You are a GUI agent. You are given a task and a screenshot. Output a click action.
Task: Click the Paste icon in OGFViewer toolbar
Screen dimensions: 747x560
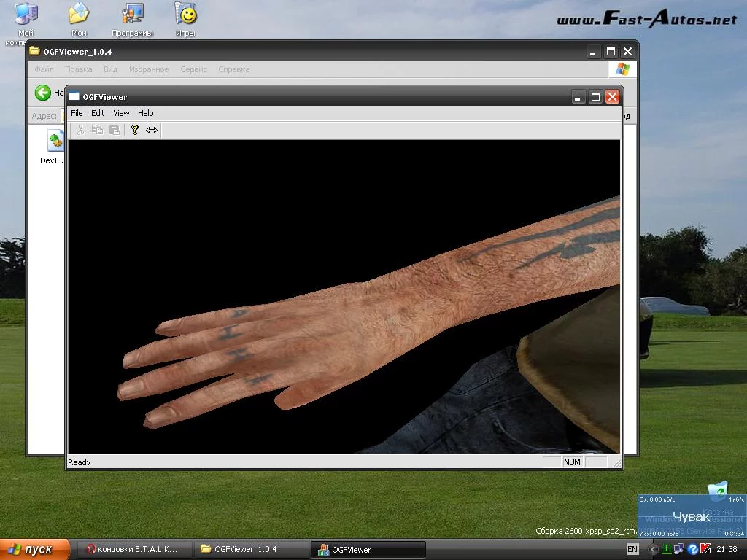tap(115, 130)
